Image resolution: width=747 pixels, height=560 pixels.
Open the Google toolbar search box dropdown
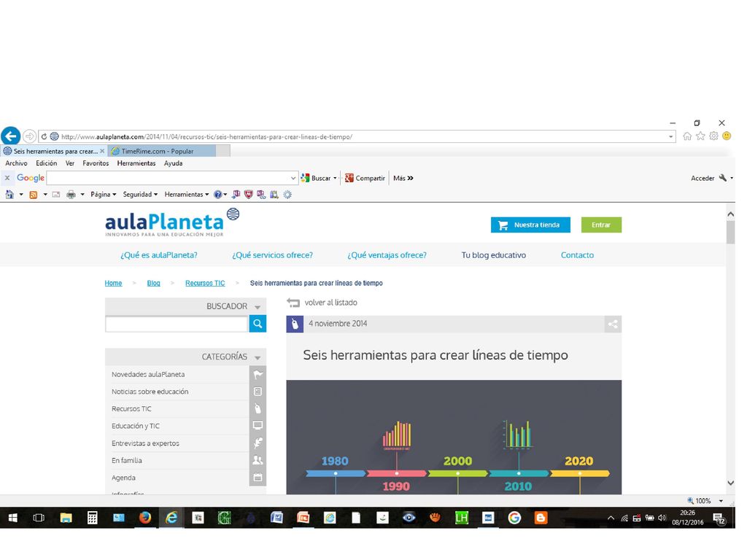[x=293, y=178]
